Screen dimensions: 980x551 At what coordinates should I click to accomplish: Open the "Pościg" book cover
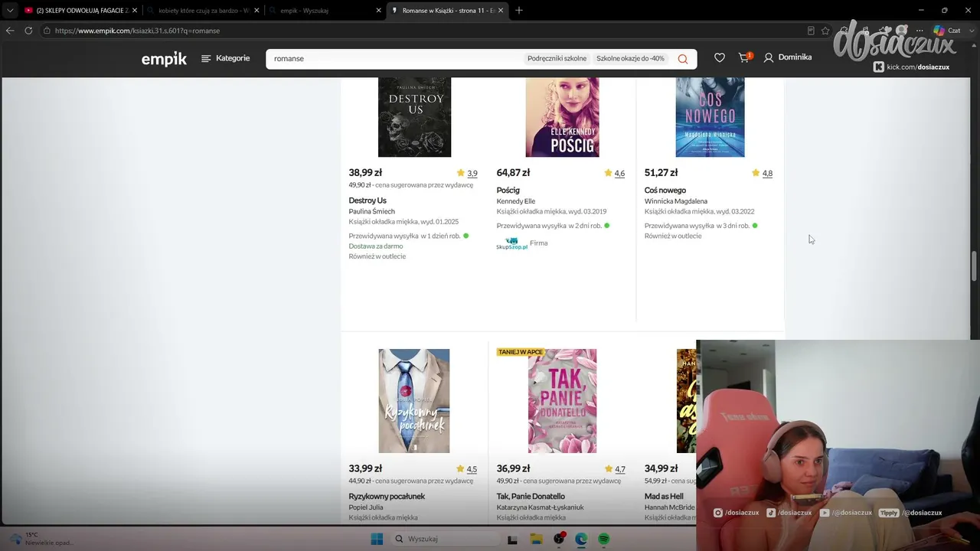click(562, 117)
